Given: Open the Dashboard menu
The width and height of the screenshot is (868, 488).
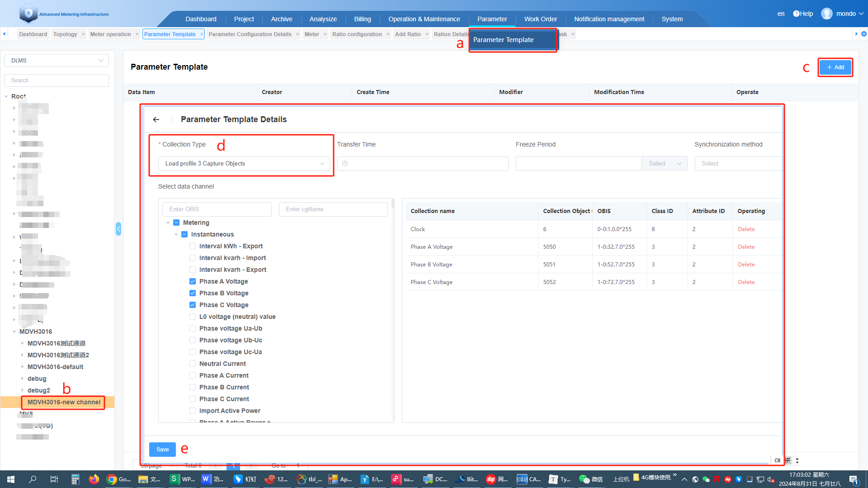Looking at the screenshot, I should [201, 19].
